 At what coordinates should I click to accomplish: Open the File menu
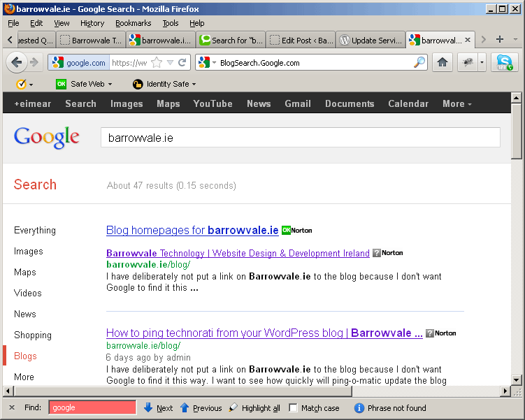tap(13, 23)
